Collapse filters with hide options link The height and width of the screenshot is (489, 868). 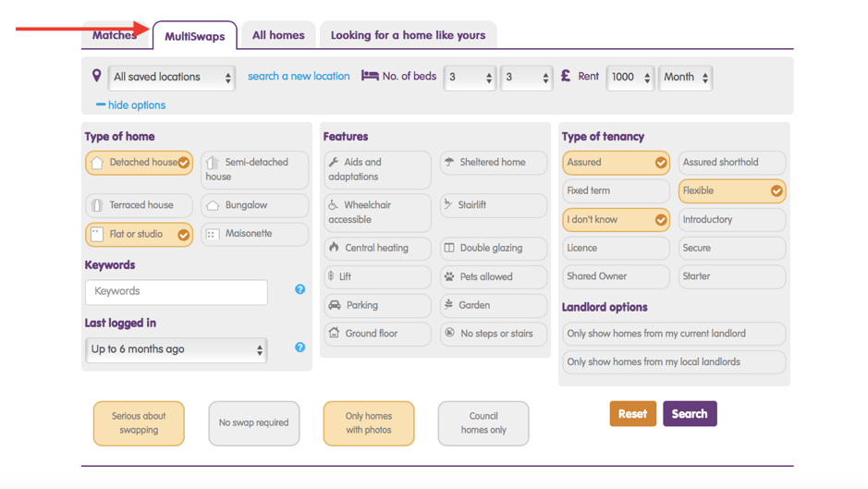pyautogui.click(x=130, y=104)
